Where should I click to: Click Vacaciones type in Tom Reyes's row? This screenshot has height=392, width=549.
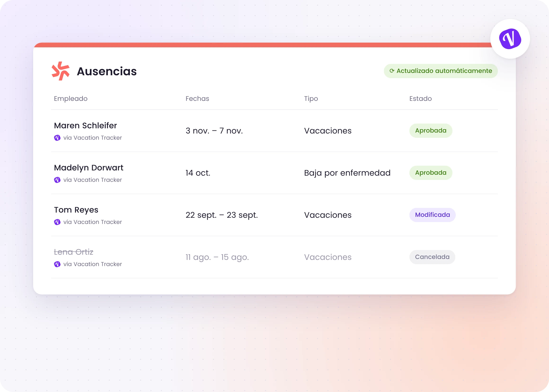tap(328, 215)
